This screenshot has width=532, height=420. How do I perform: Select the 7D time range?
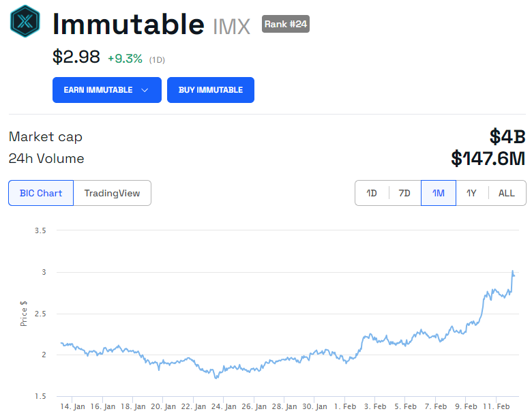point(404,193)
